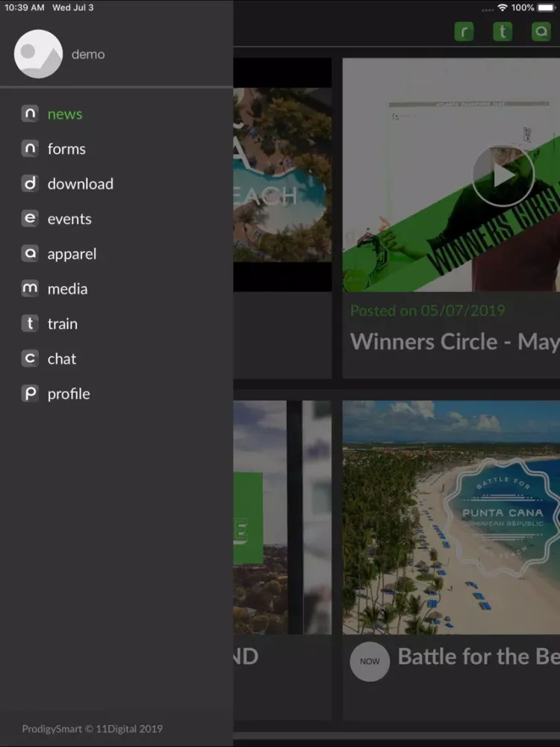Tap the events 'e' icon in sidebar
Viewport: 560px width, 747px height.
point(30,219)
